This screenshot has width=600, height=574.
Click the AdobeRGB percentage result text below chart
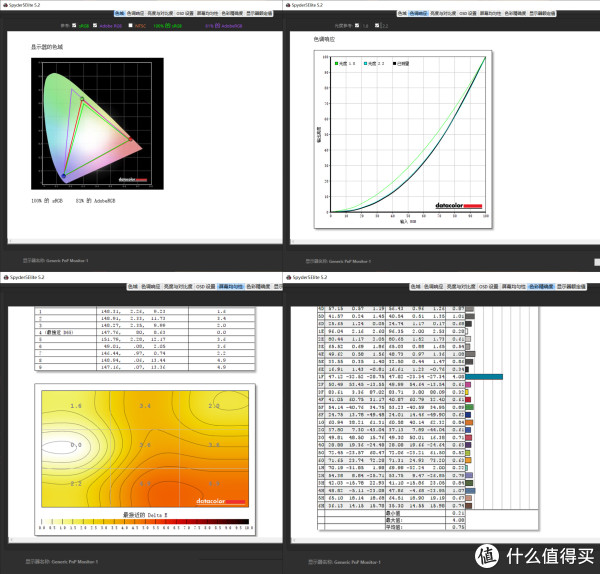[95, 201]
